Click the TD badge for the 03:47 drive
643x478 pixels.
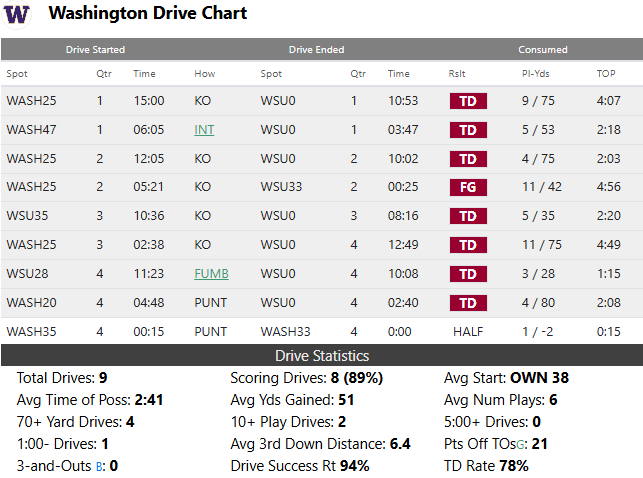coord(468,130)
